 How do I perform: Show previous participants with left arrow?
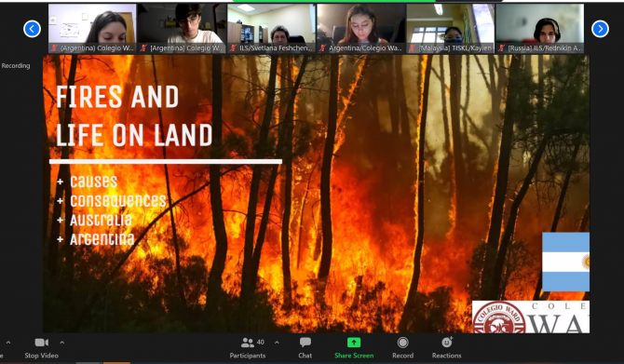pyautogui.click(x=32, y=29)
